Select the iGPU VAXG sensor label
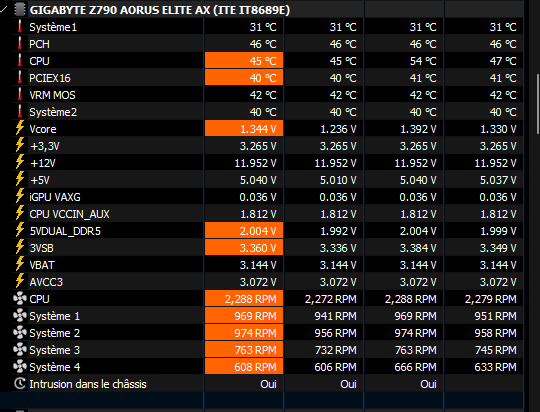Image resolution: width=540 pixels, height=412 pixels. click(55, 197)
